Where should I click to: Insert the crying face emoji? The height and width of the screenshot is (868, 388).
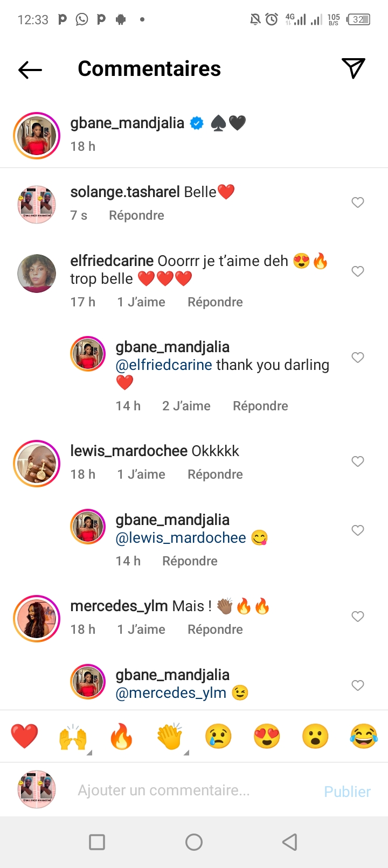pyautogui.click(x=218, y=736)
